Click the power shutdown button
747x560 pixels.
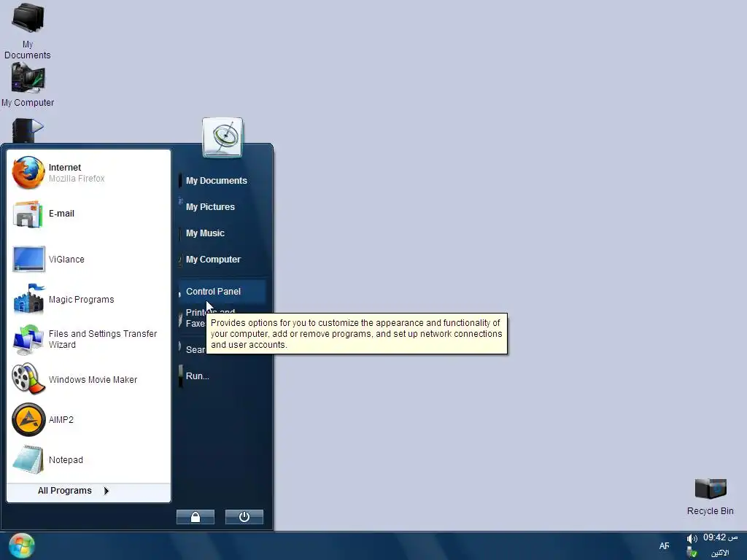pos(244,517)
